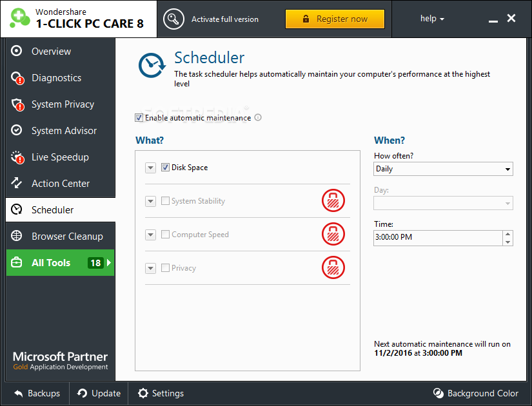The image size is (532, 406).
Task: Click the System Privacy shield icon
Action: point(17,104)
